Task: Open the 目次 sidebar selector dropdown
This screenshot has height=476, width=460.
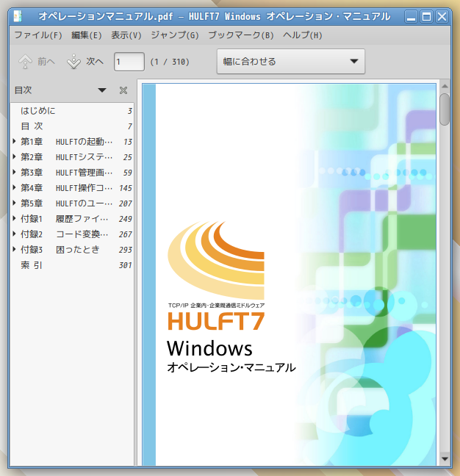Action: tap(102, 90)
